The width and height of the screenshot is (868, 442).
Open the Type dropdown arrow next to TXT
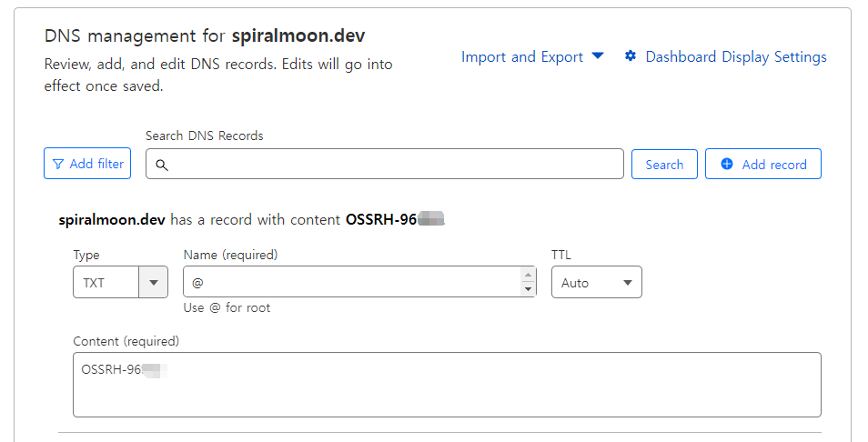(154, 283)
